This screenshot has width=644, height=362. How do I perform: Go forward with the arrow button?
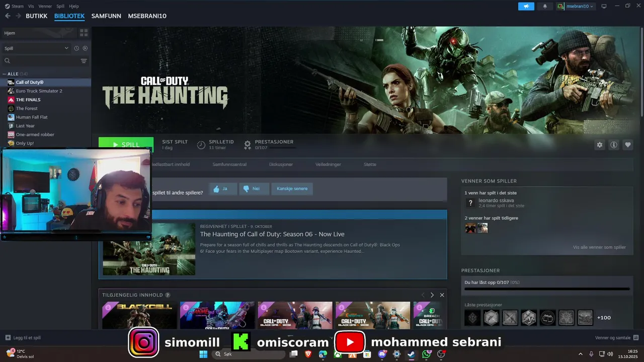(x=18, y=16)
